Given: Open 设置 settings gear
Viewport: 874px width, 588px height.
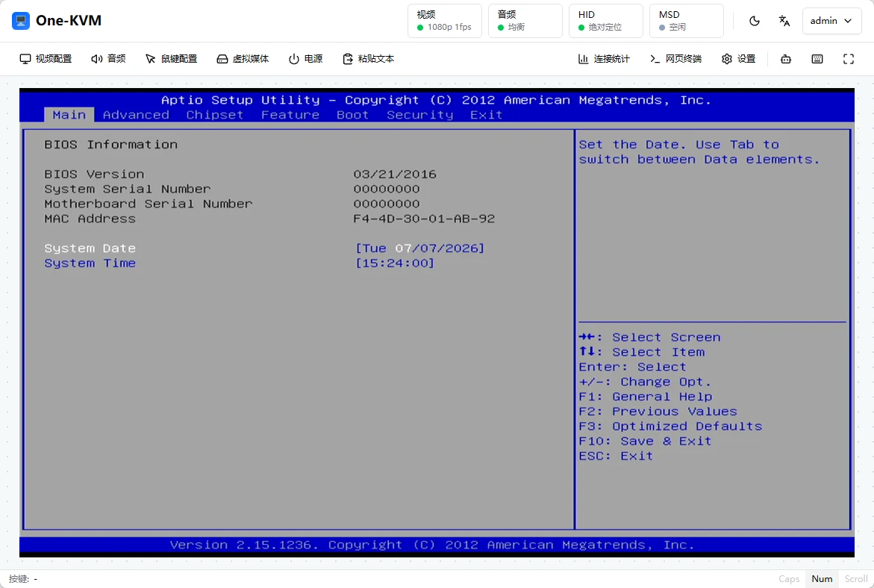Looking at the screenshot, I should click(739, 58).
